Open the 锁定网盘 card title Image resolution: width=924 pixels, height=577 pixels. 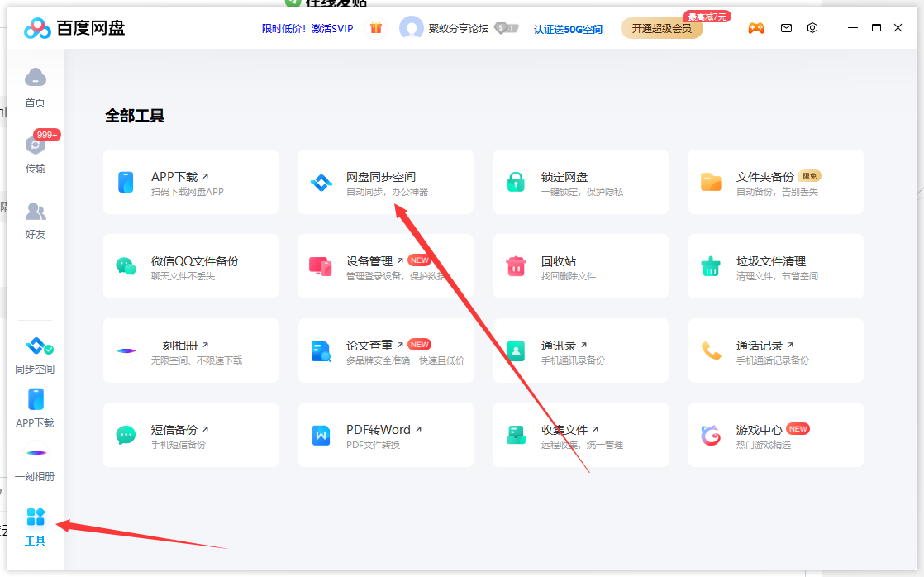point(564,177)
